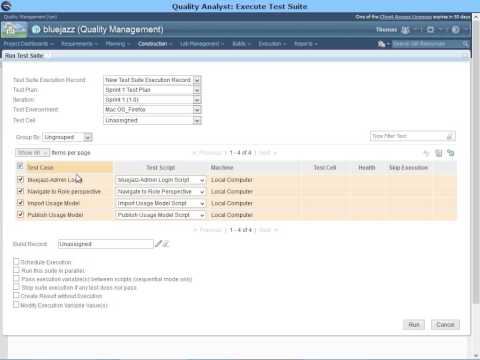Open the bluejazz-Admin Login Script dropdown
The width and height of the screenshot is (480, 360).
[x=161, y=180]
